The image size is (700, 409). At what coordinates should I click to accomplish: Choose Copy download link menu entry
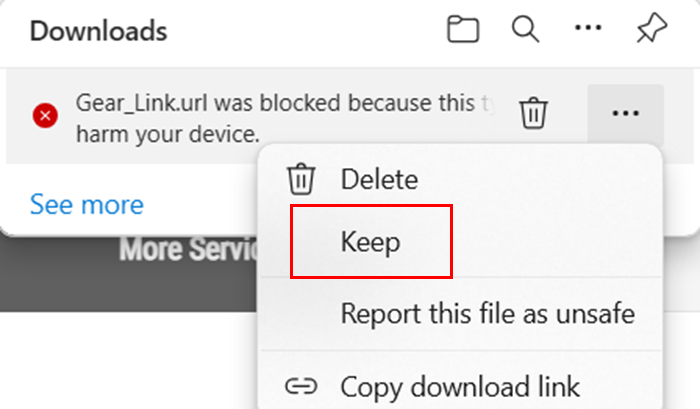pos(460,386)
